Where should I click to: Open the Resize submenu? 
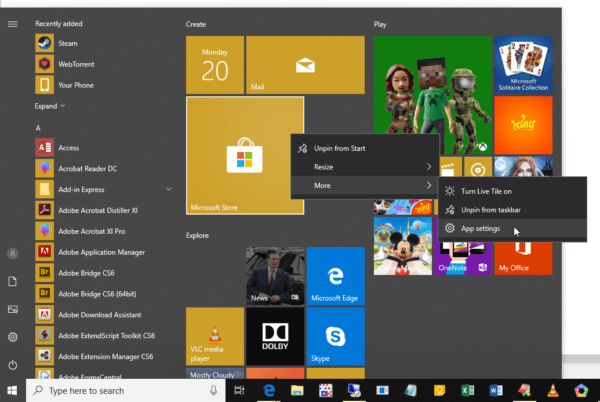[x=365, y=167]
